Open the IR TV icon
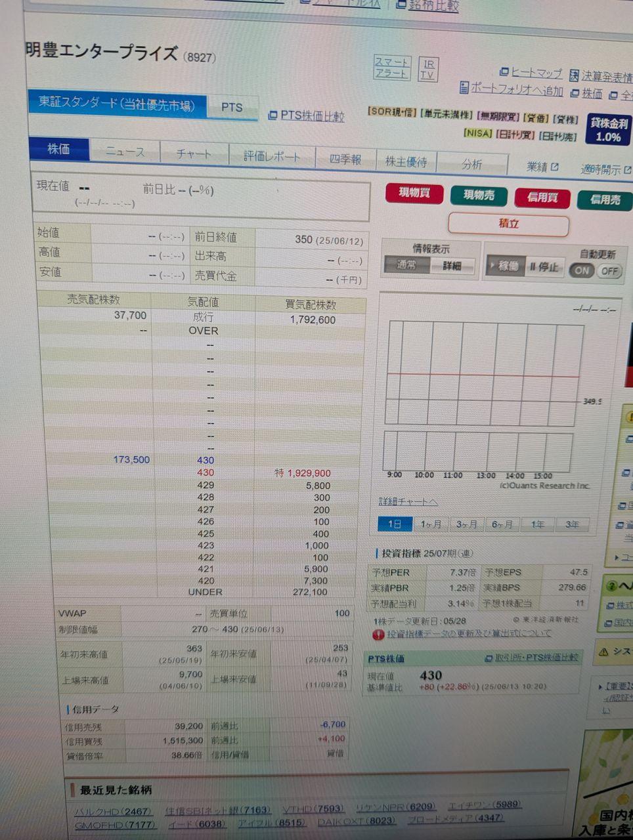The height and width of the screenshot is (840, 633). coord(427,69)
